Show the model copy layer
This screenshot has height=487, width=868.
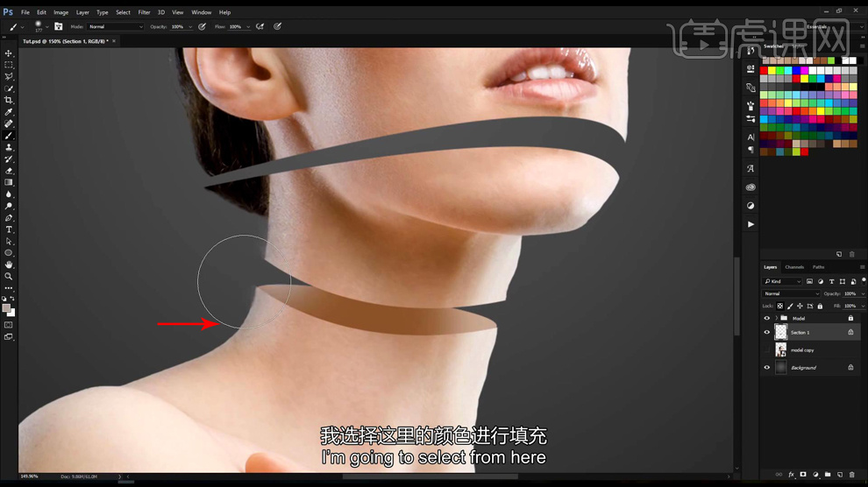(766, 349)
